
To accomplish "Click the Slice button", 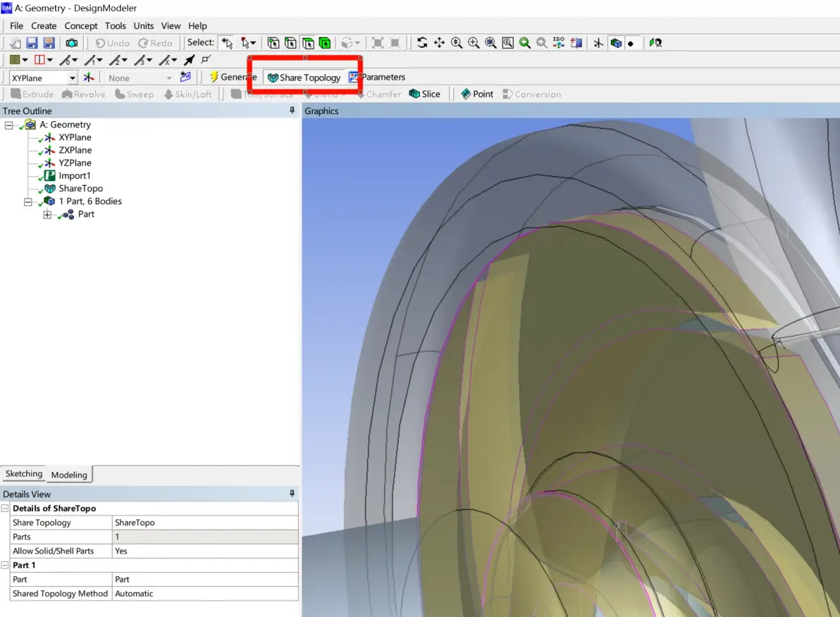I will (x=425, y=94).
